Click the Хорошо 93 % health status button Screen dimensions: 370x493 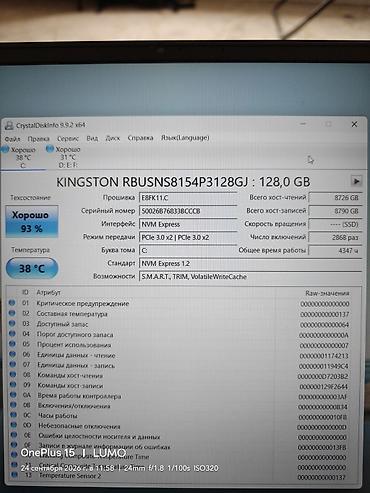[x=32, y=222]
